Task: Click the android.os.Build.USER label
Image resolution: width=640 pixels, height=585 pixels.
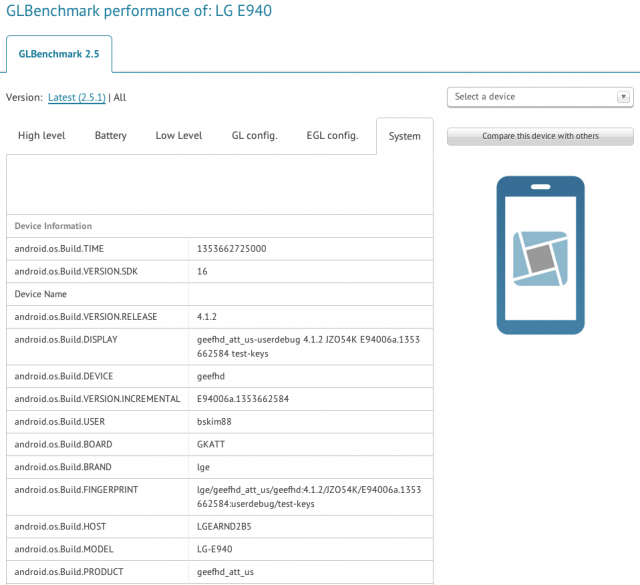Action: (x=60, y=422)
